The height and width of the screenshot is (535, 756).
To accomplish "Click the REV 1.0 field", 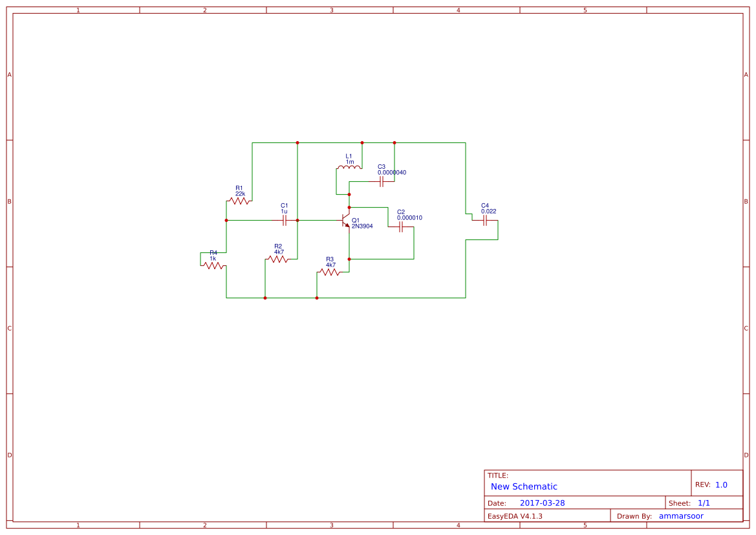I will [x=711, y=483].
